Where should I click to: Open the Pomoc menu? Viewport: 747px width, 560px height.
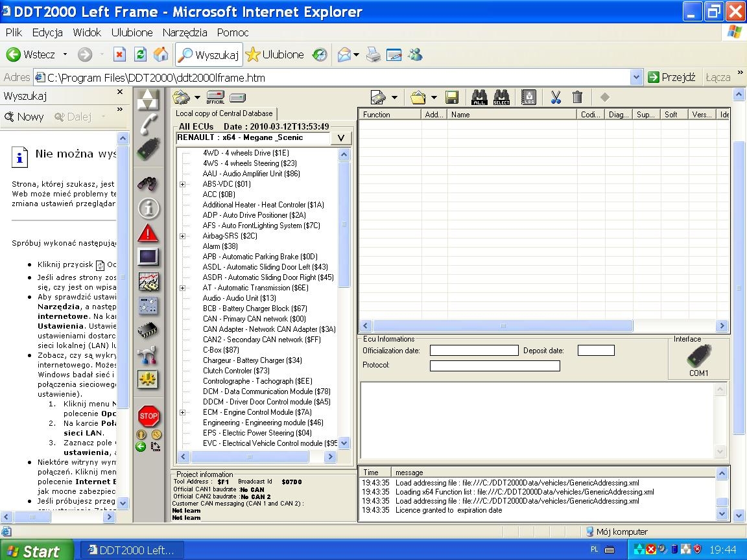click(233, 32)
